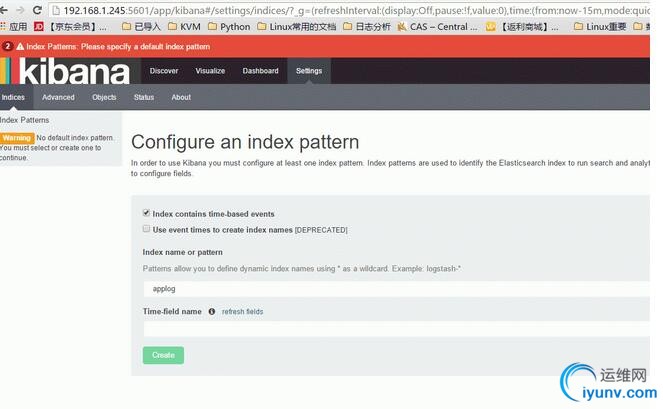The height and width of the screenshot is (409, 663).
Task: Enable Use event times to create index names
Action: pyautogui.click(x=146, y=229)
